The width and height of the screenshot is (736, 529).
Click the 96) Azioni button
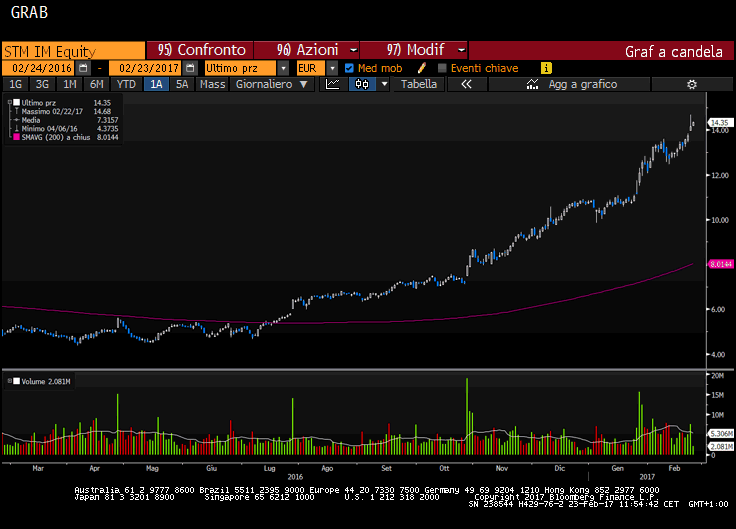pyautogui.click(x=307, y=50)
